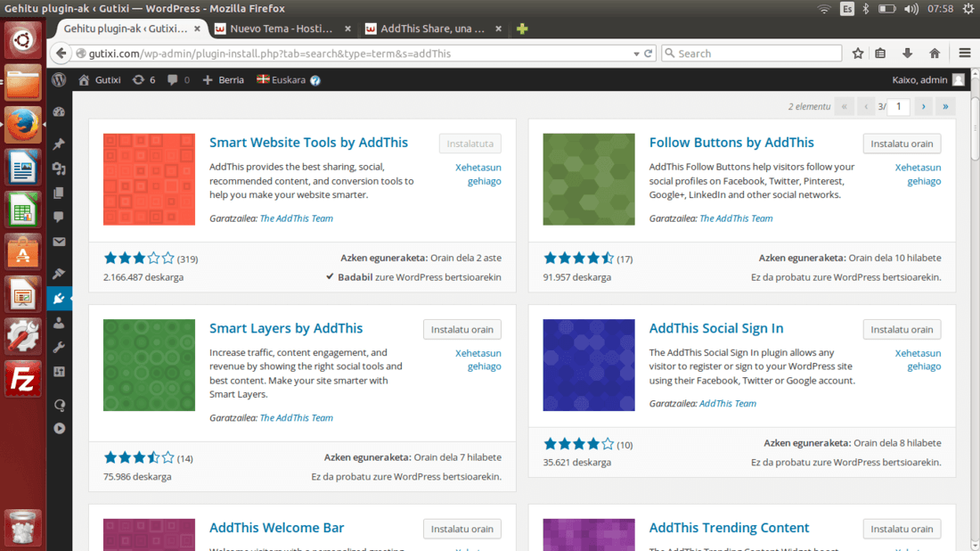Open the Kaixo, admin account menu
The image size is (980, 551).
tap(928, 79)
